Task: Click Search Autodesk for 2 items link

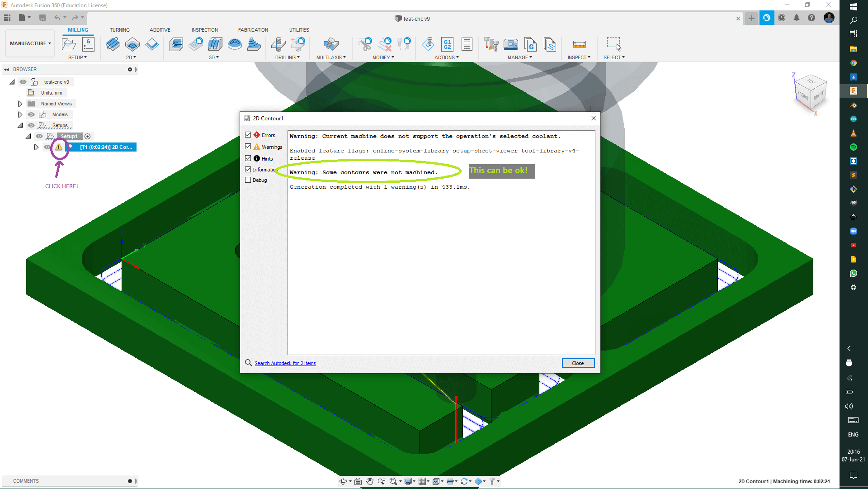Action: point(285,363)
